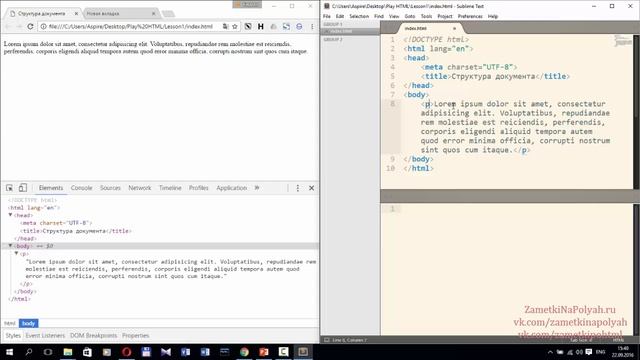Open the Help menu in Sublime Text

(493, 16)
